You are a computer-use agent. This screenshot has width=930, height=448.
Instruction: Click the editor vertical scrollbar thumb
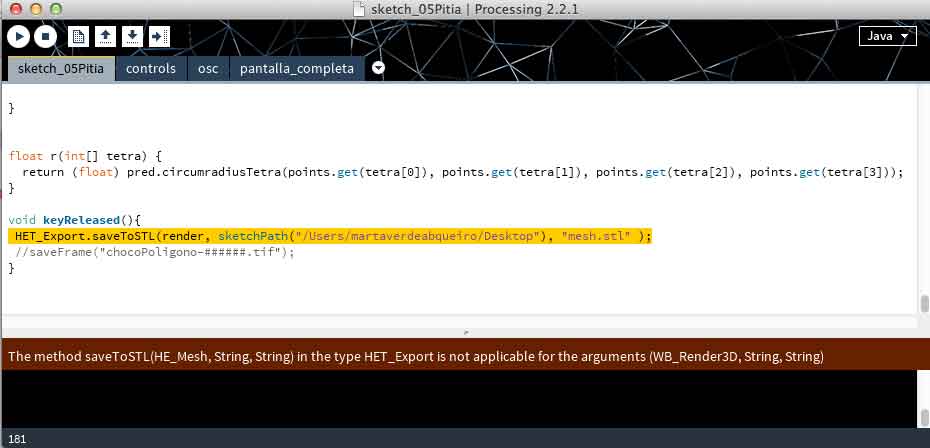click(924, 304)
